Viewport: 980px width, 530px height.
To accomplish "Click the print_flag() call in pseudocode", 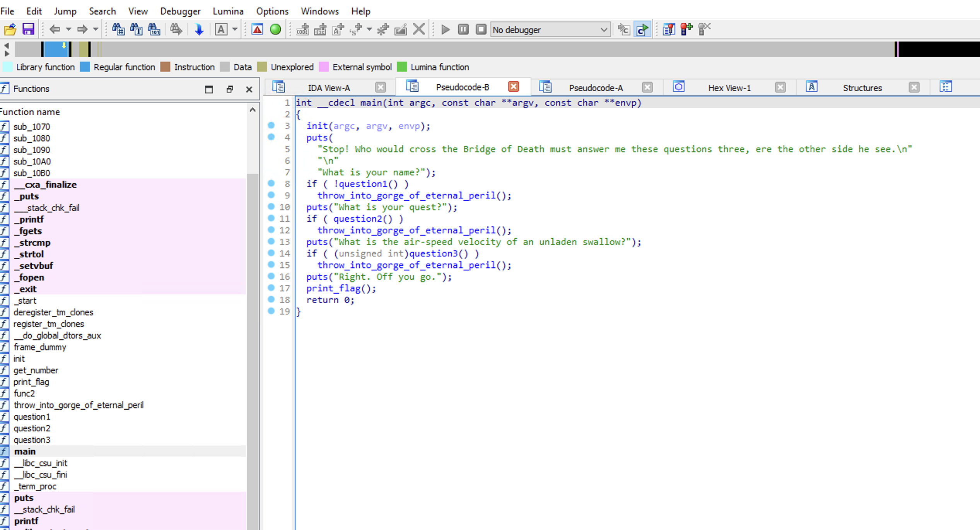I will pyautogui.click(x=340, y=289).
